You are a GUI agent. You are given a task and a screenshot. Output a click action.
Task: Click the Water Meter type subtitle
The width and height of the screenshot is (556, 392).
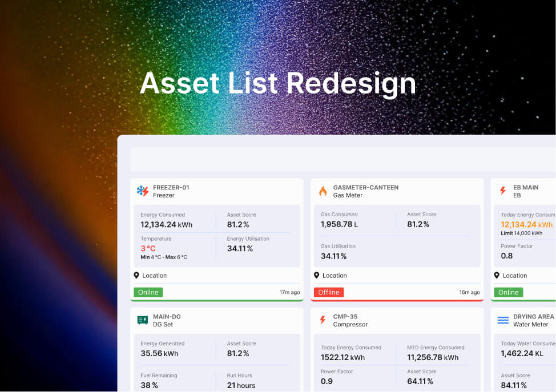tap(530, 324)
